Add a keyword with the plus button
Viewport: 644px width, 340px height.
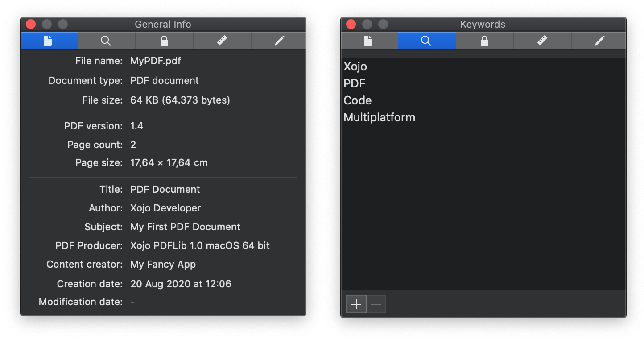(356, 304)
